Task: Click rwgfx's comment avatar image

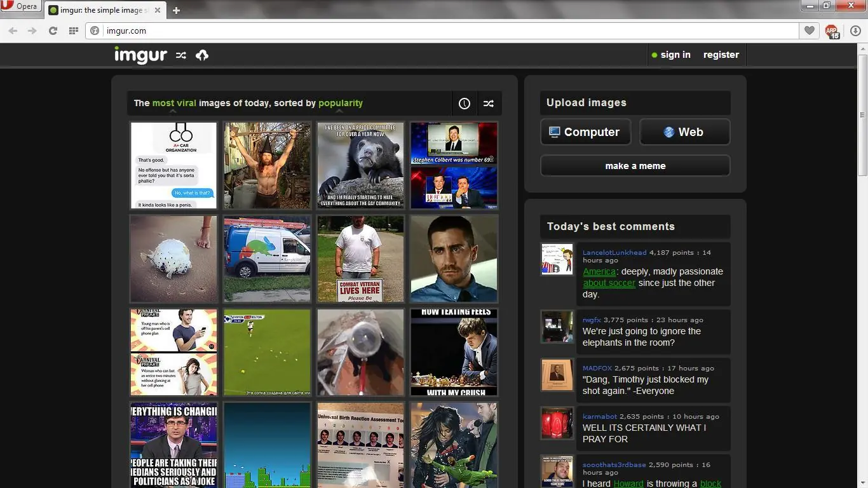Action: [x=557, y=327]
